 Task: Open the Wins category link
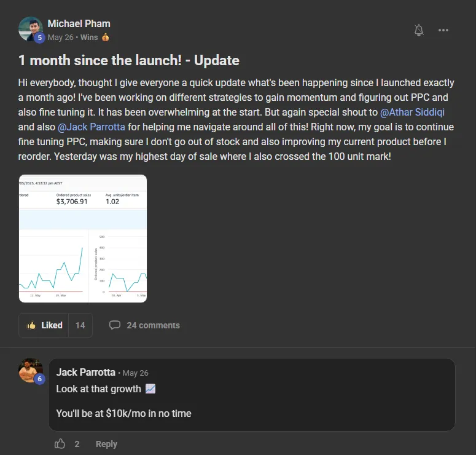[x=89, y=38]
